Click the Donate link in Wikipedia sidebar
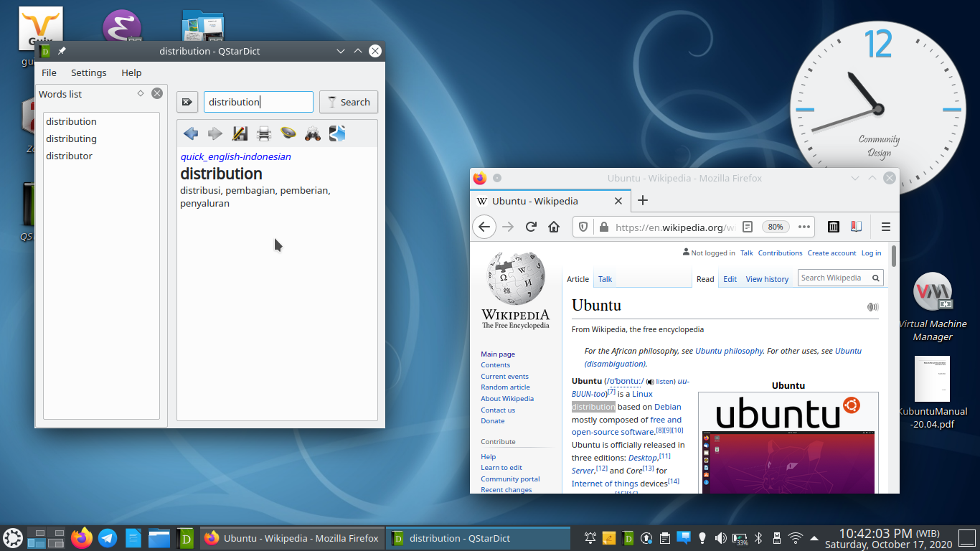Image resolution: width=980 pixels, height=551 pixels. tap(493, 420)
